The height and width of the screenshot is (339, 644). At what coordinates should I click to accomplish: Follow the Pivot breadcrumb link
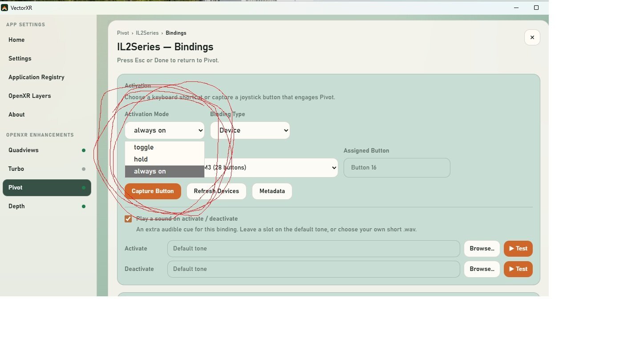(123, 33)
